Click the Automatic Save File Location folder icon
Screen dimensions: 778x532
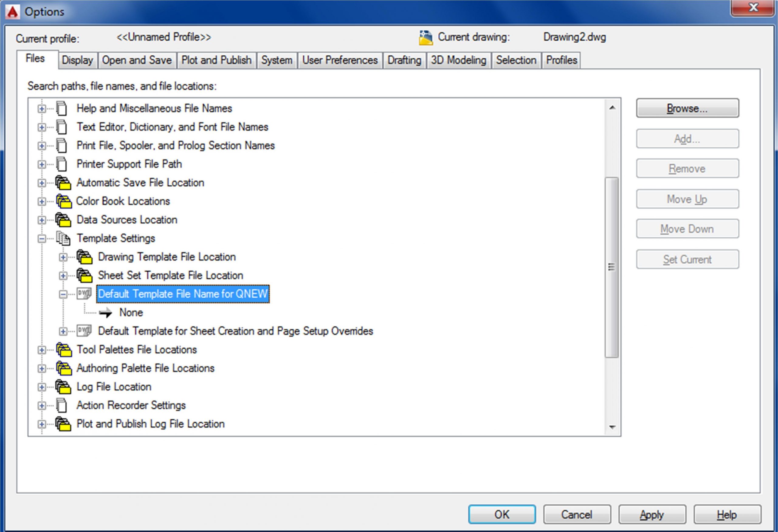coord(63,183)
